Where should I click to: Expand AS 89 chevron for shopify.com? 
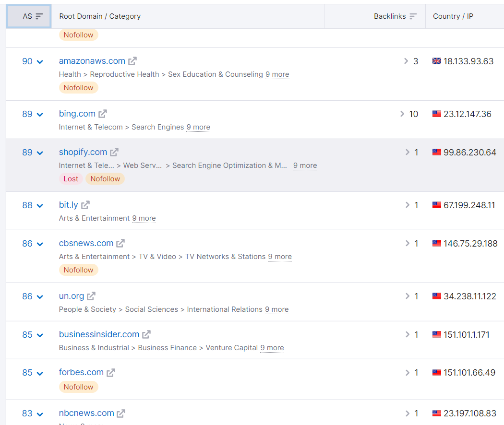click(x=40, y=153)
